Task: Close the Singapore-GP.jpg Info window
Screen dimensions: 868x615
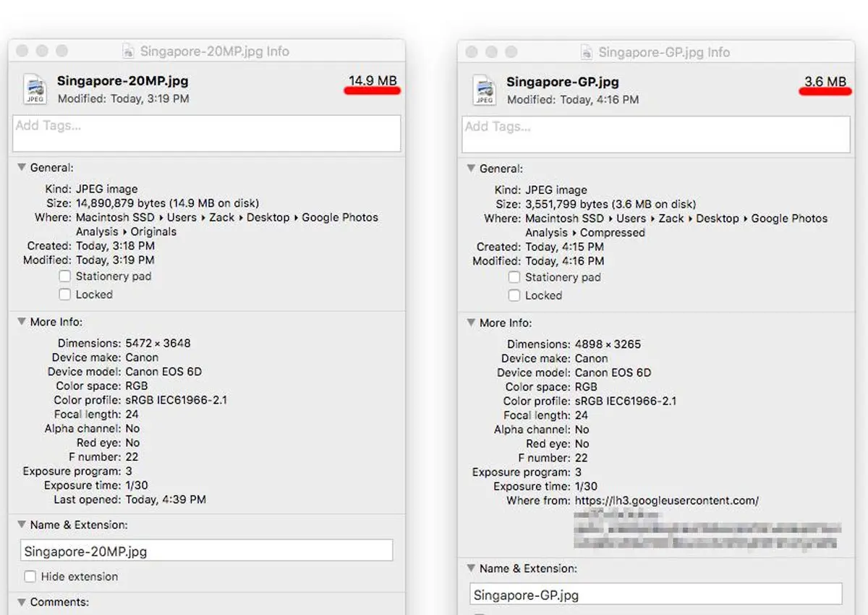Action: 472,52
